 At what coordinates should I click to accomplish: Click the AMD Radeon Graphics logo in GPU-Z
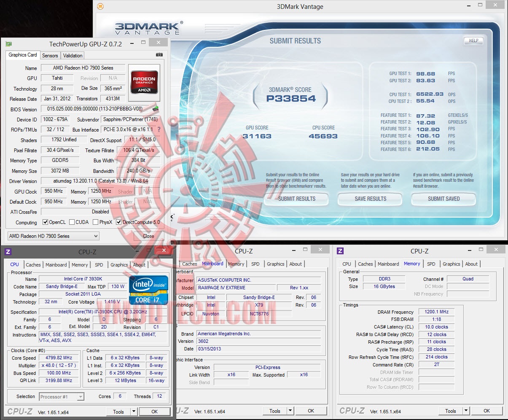click(144, 83)
